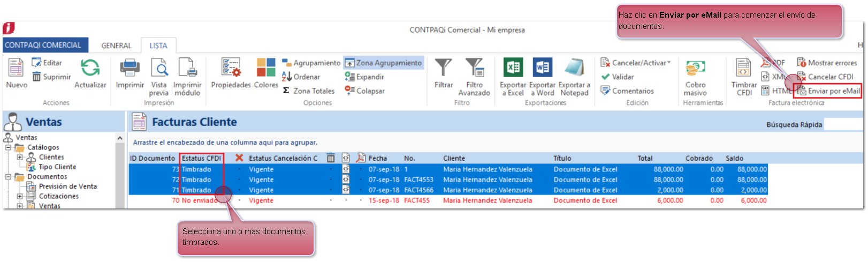Click the Cancelar CFDI button

pyautogui.click(x=825, y=77)
